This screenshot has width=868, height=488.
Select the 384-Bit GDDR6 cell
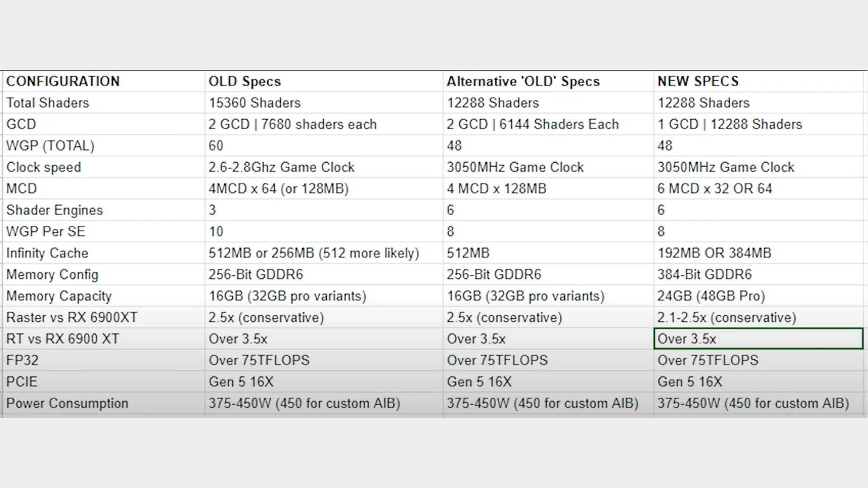click(758, 274)
